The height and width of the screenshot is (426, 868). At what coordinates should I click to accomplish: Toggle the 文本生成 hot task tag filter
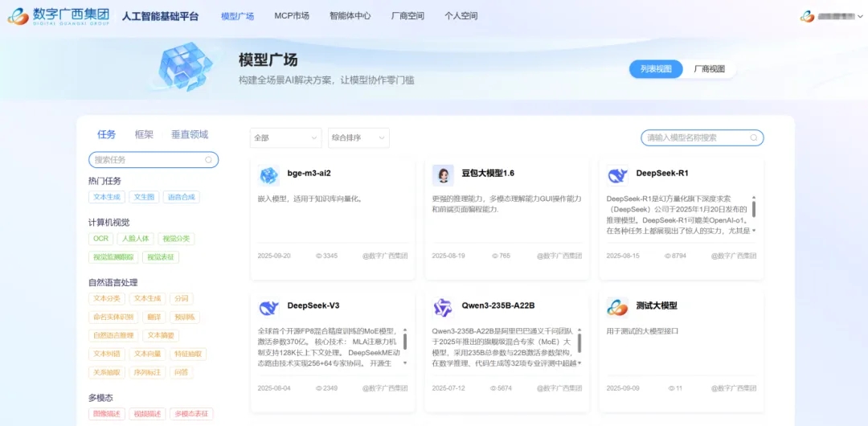[x=107, y=197]
